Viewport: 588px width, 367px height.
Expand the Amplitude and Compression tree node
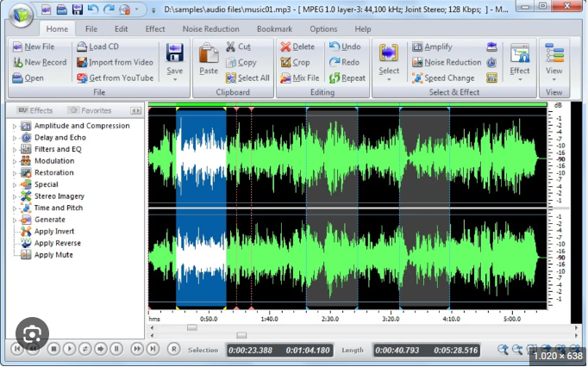click(x=14, y=127)
